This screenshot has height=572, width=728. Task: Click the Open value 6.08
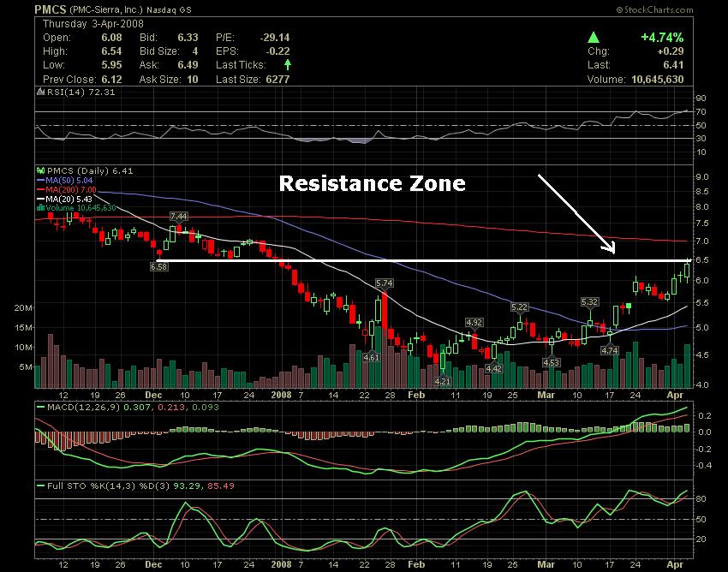pos(111,38)
